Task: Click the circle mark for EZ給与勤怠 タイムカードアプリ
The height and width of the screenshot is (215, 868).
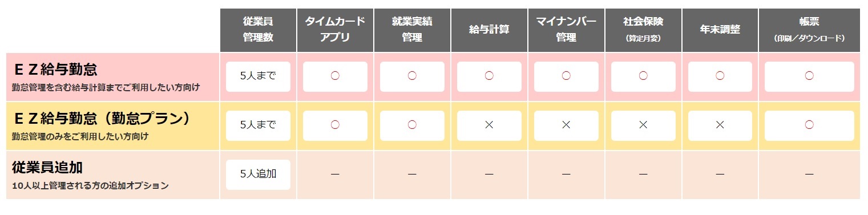Action: (x=335, y=76)
